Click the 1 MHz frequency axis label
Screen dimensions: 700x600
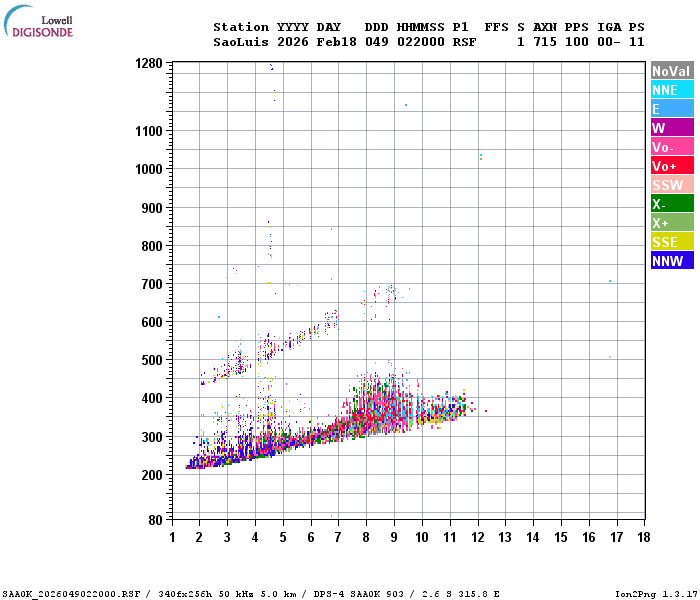pyautogui.click(x=172, y=537)
